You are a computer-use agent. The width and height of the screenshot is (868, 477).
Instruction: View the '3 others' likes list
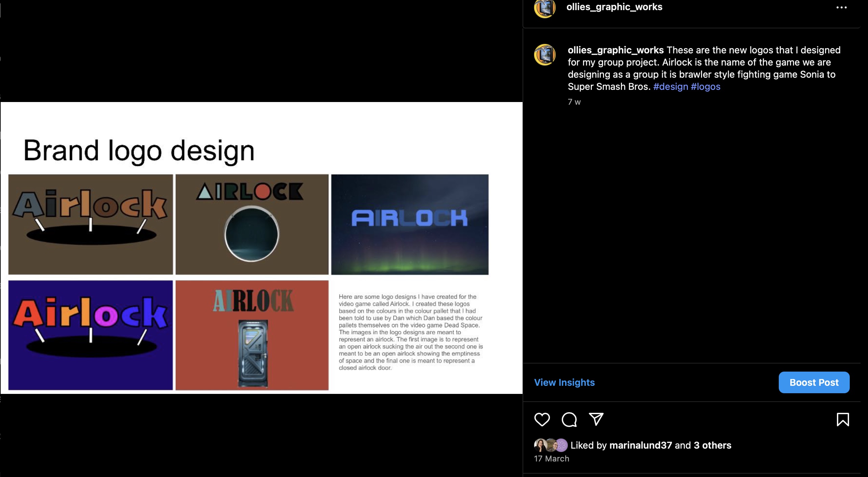[x=713, y=445]
